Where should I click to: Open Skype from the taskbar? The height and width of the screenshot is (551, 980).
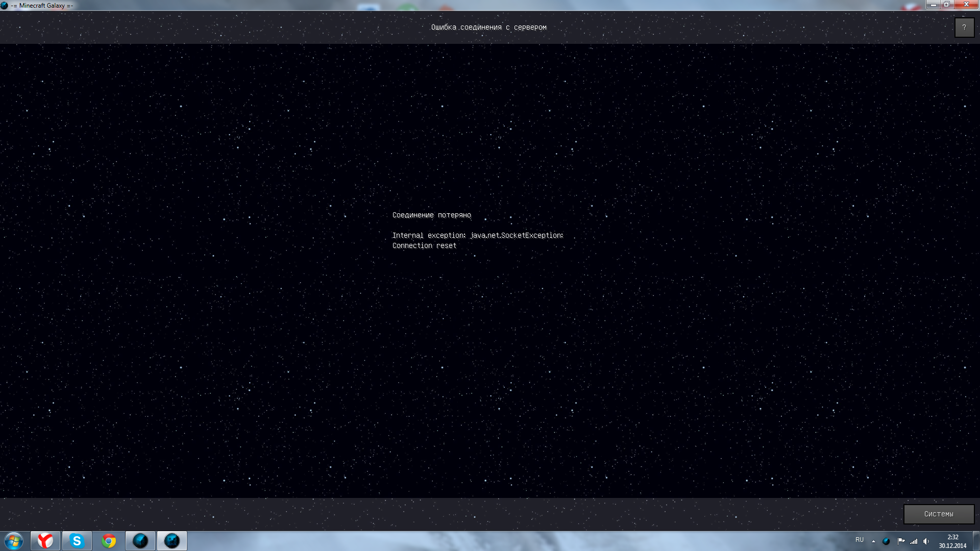(x=77, y=541)
